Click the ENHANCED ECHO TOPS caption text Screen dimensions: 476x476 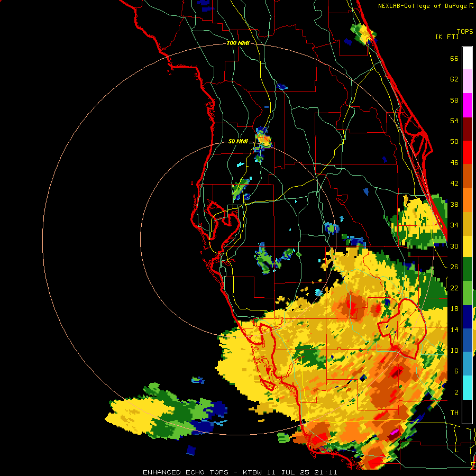coord(185,472)
